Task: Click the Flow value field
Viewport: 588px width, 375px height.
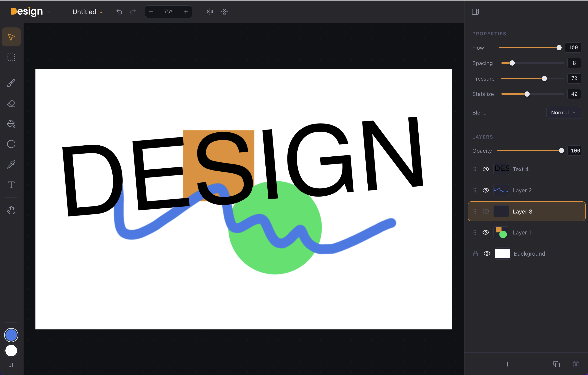Action: 573,48
